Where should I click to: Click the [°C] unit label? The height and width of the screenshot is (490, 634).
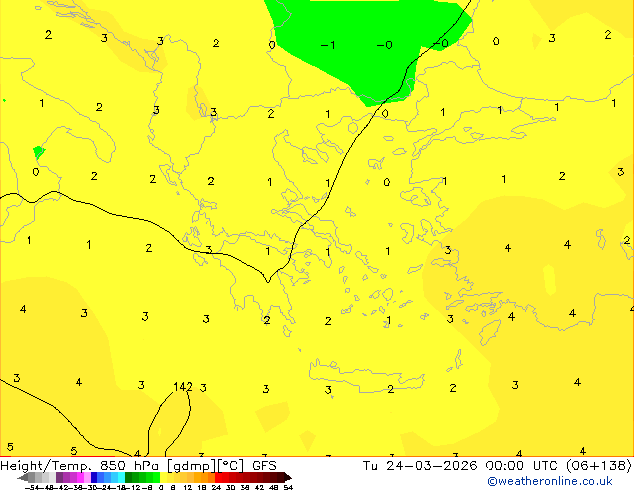pyautogui.click(x=231, y=466)
